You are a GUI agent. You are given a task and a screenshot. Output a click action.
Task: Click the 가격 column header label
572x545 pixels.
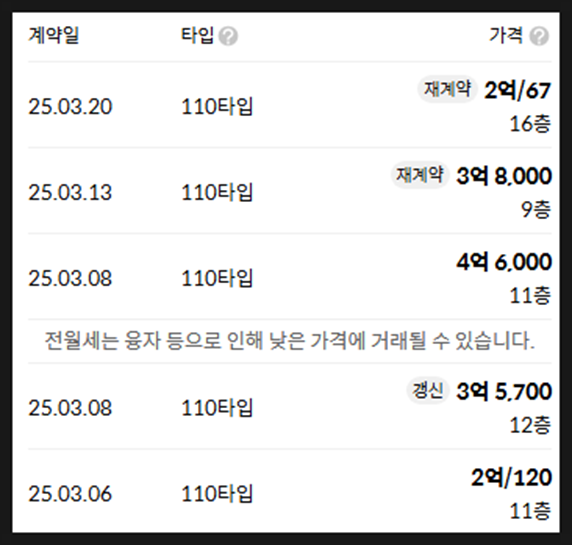[x=506, y=36]
